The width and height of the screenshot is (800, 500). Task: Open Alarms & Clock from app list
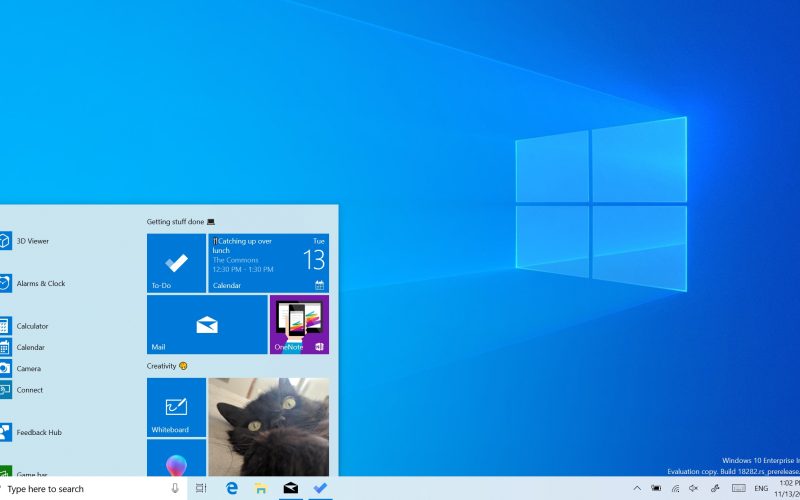[40, 284]
